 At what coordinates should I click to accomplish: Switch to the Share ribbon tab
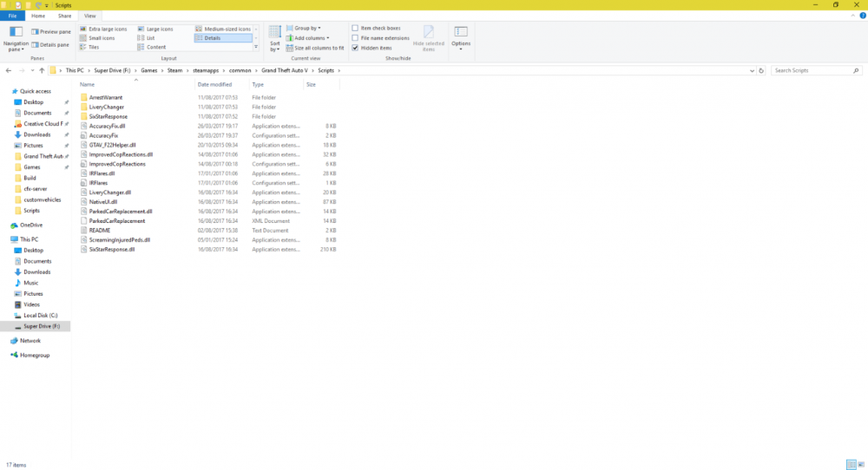tap(64, 16)
